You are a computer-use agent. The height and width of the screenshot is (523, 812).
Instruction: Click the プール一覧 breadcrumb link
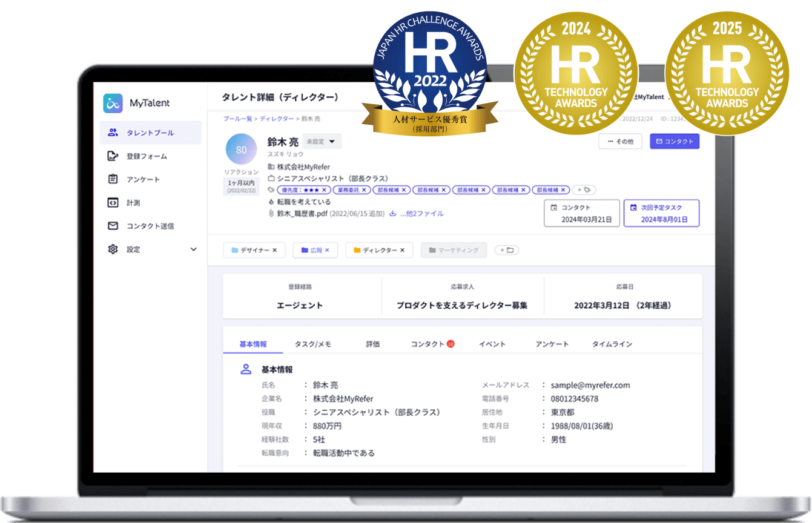pos(237,119)
